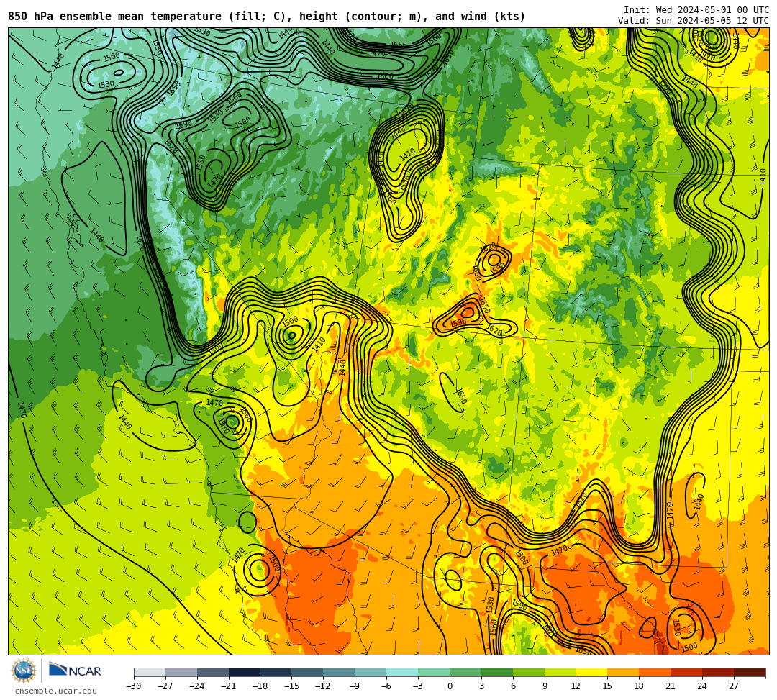Click the -21 colorbar tick label
The height and width of the screenshot is (700, 777).
(x=229, y=686)
